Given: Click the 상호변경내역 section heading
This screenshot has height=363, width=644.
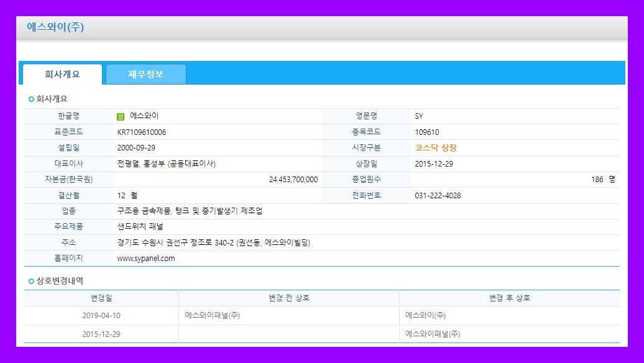Looking at the screenshot, I should click(x=60, y=282).
